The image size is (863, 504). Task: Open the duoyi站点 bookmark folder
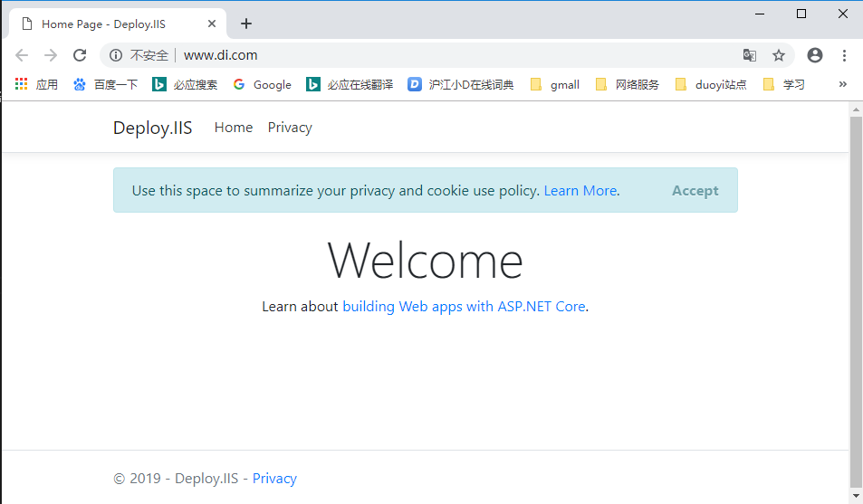[711, 84]
